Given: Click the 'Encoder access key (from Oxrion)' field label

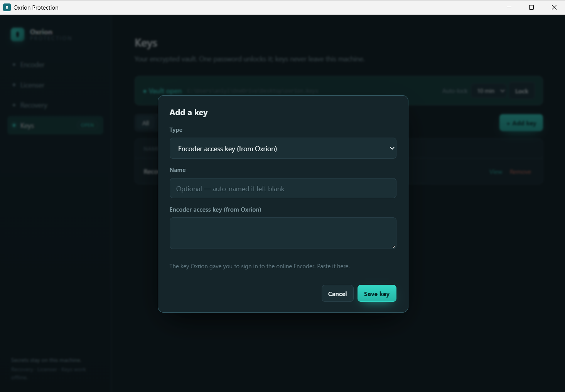Looking at the screenshot, I should [215, 210].
